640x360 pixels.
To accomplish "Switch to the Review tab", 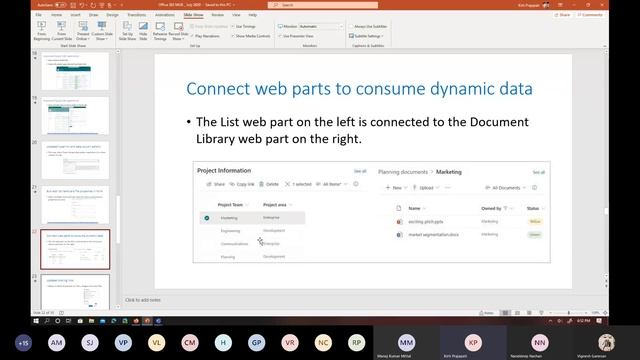I will tap(218, 15).
